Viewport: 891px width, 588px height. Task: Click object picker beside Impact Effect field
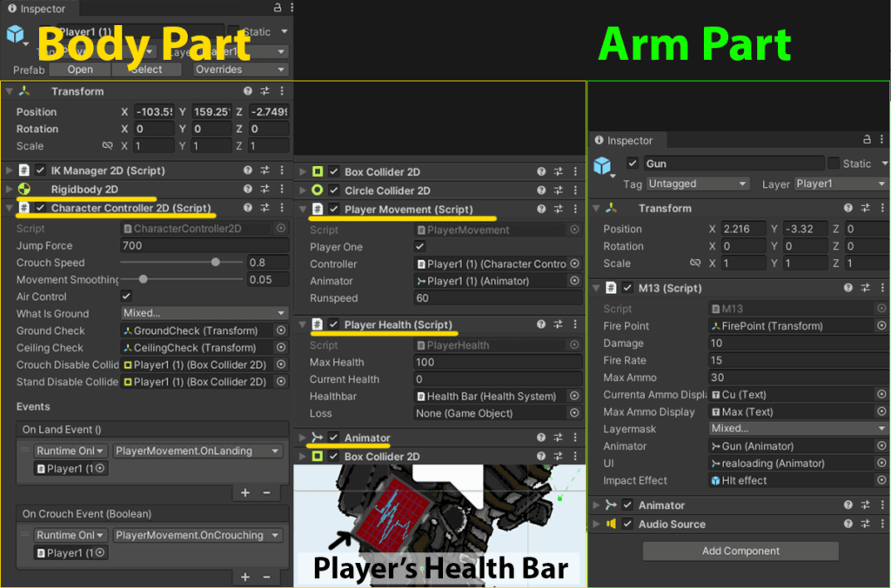tap(881, 480)
